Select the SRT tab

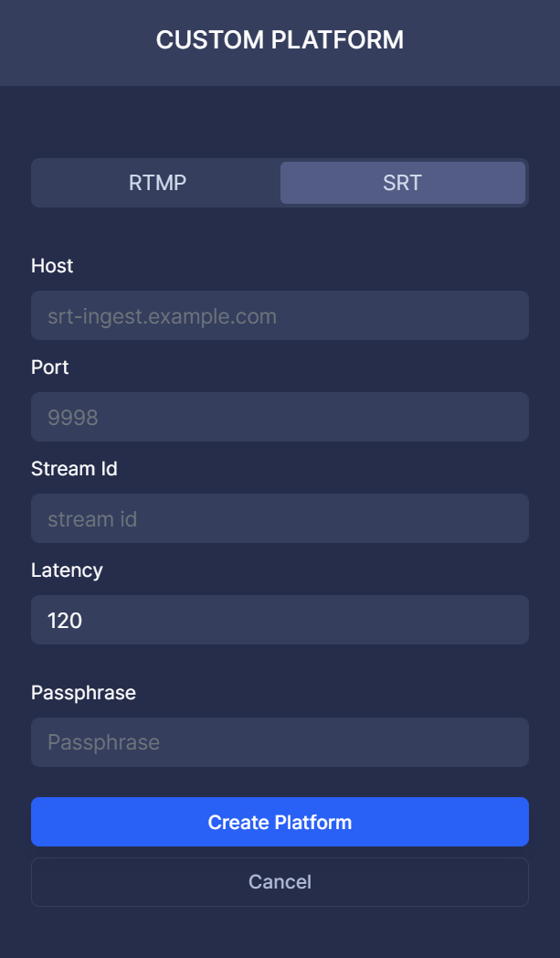[x=403, y=183]
